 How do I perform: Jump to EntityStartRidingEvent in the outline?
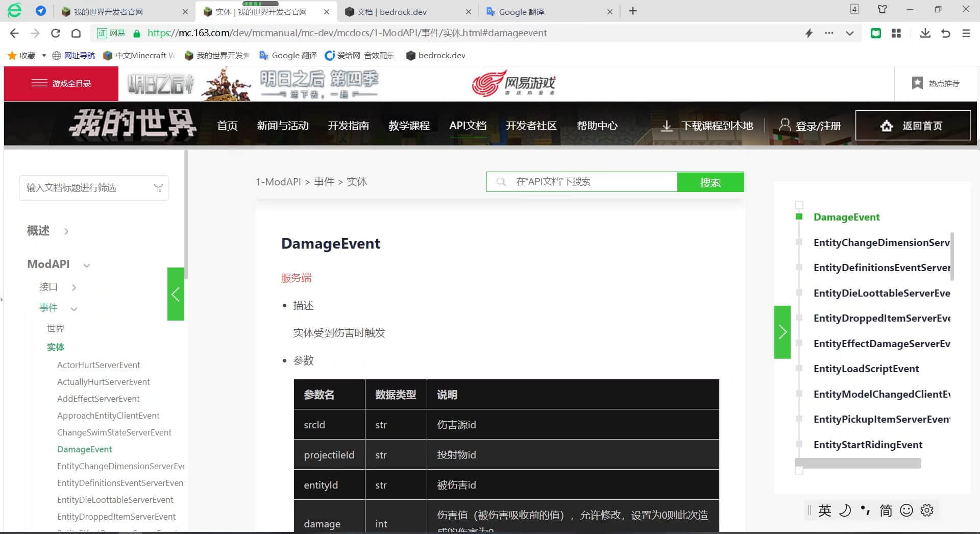click(x=868, y=445)
